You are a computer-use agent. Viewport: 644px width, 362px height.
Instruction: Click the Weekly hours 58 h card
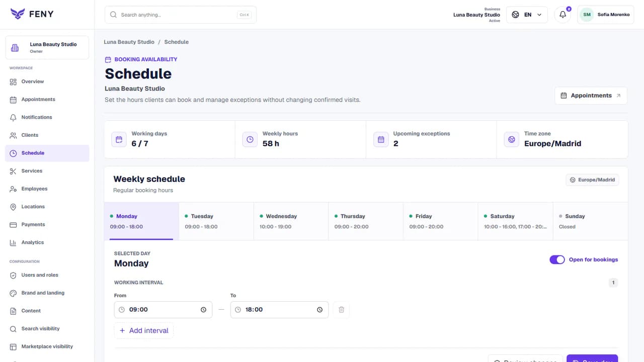click(x=300, y=139)
